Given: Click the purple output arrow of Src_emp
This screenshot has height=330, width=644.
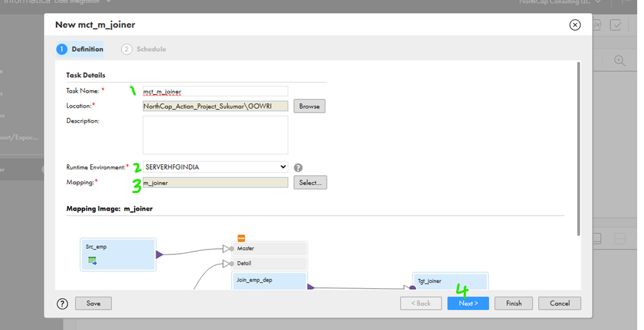Looking at the screenshot, I should (x=160, y=255).
